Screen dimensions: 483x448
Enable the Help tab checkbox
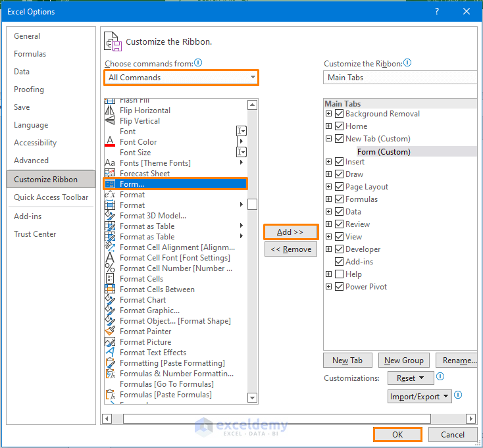339,274
